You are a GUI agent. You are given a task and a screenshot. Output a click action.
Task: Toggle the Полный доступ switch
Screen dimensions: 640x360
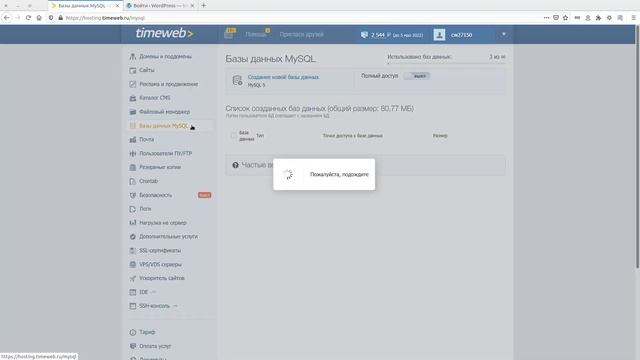[417, 76]
